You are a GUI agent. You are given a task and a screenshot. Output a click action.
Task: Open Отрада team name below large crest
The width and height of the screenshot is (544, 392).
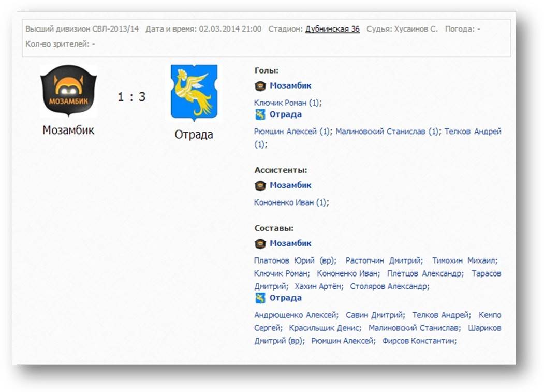(x=194, y=135)
